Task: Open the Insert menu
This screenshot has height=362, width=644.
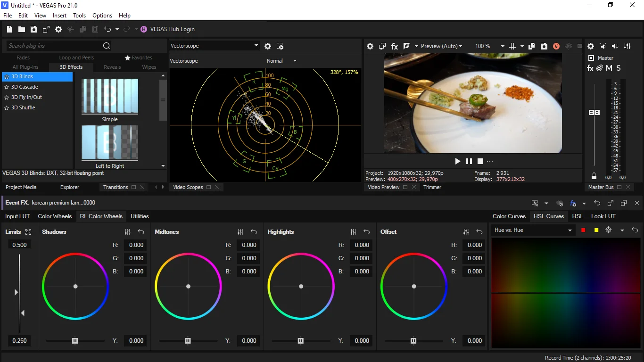Action: (x=59, y=16)
